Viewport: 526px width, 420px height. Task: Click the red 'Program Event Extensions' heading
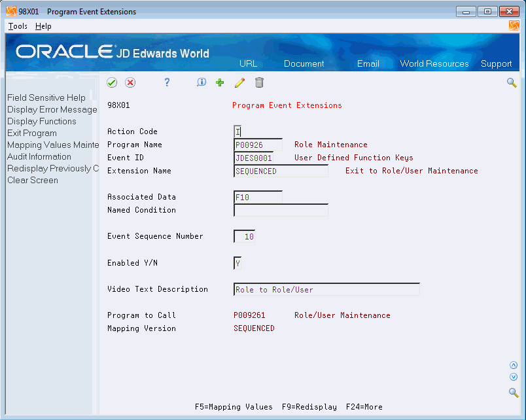point(287,105)
